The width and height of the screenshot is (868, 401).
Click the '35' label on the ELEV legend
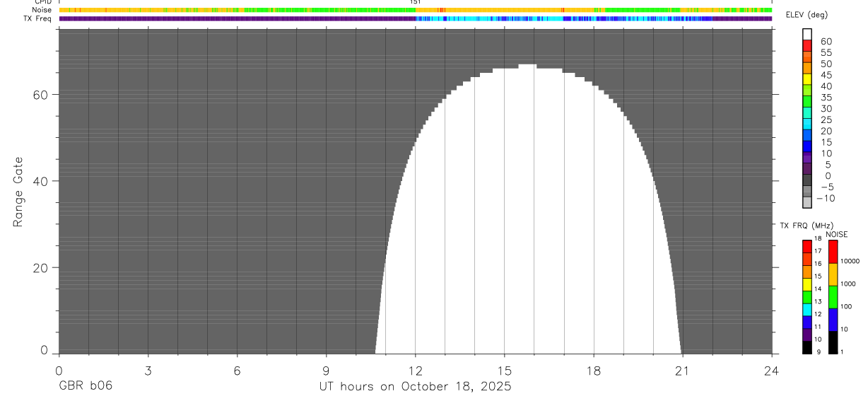826,98
